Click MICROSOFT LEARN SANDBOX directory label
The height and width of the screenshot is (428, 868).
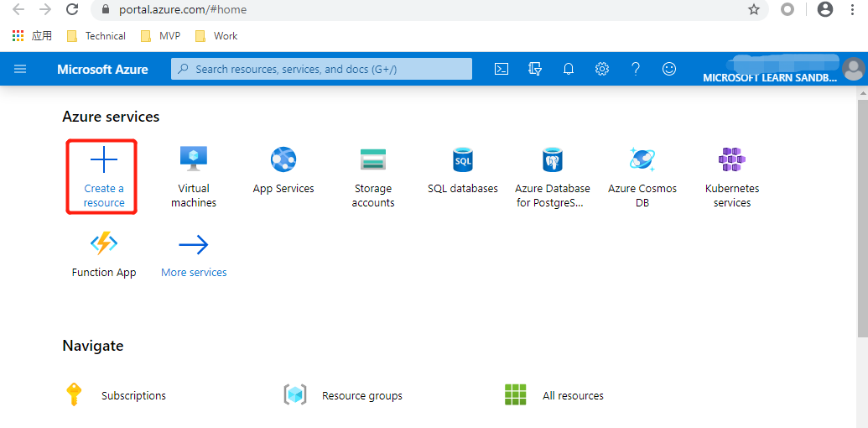770,79
